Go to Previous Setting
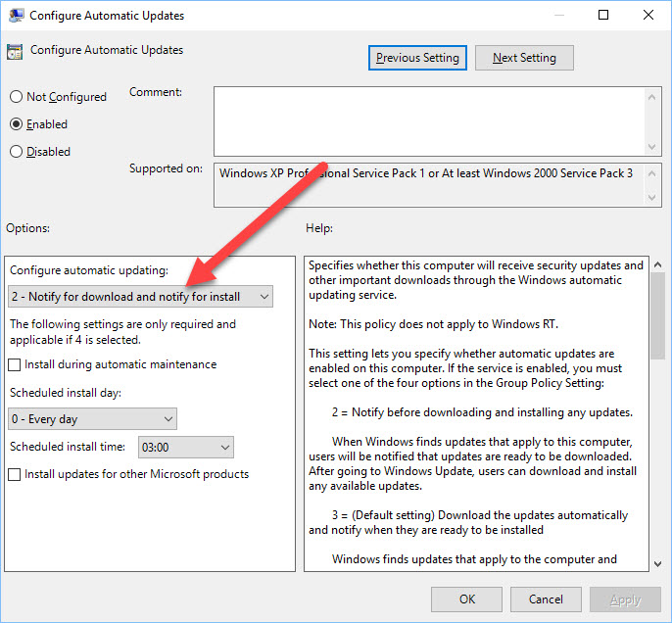672x623 pixels. coord(417,58)
